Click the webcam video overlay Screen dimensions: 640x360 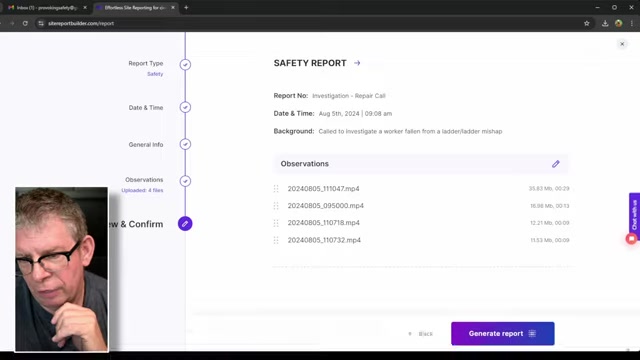click(62, 269)
